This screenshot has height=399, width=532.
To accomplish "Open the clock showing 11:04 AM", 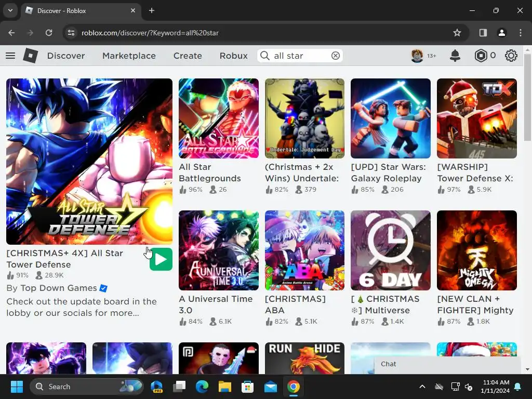I will pyautogui.click(x=496, y=387).
